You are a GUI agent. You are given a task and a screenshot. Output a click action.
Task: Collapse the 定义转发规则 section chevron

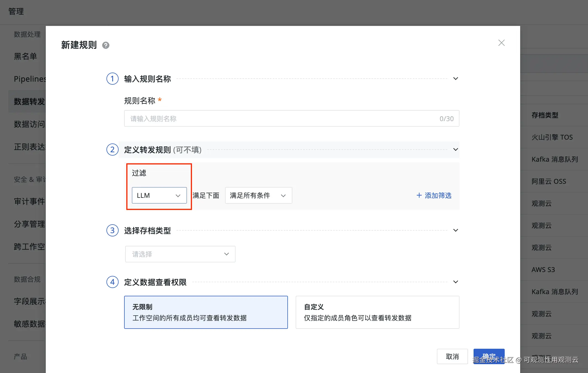(455, 150)
